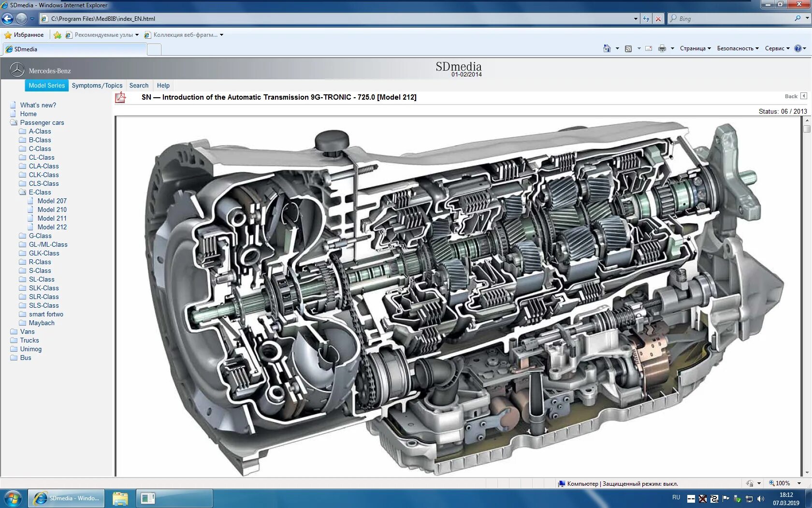The image size is (812, 508).
Task: Open the GLK-Class folder
Action: 44,254
